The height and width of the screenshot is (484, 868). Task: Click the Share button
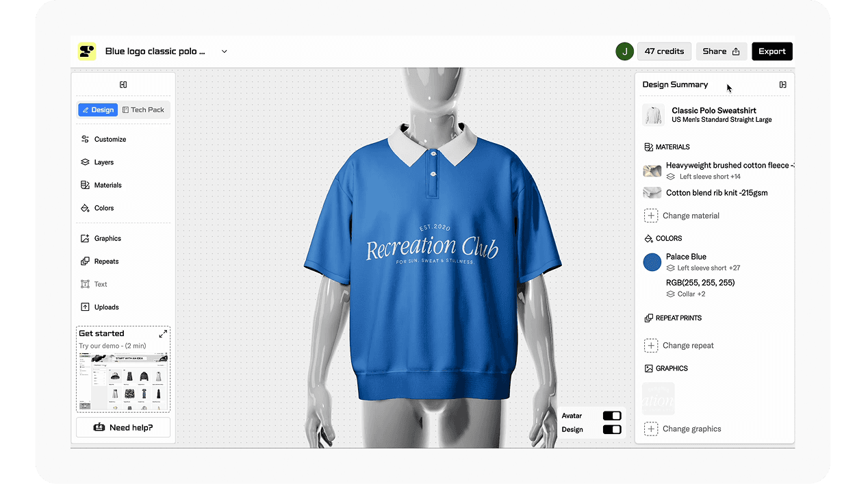point(721,51)
